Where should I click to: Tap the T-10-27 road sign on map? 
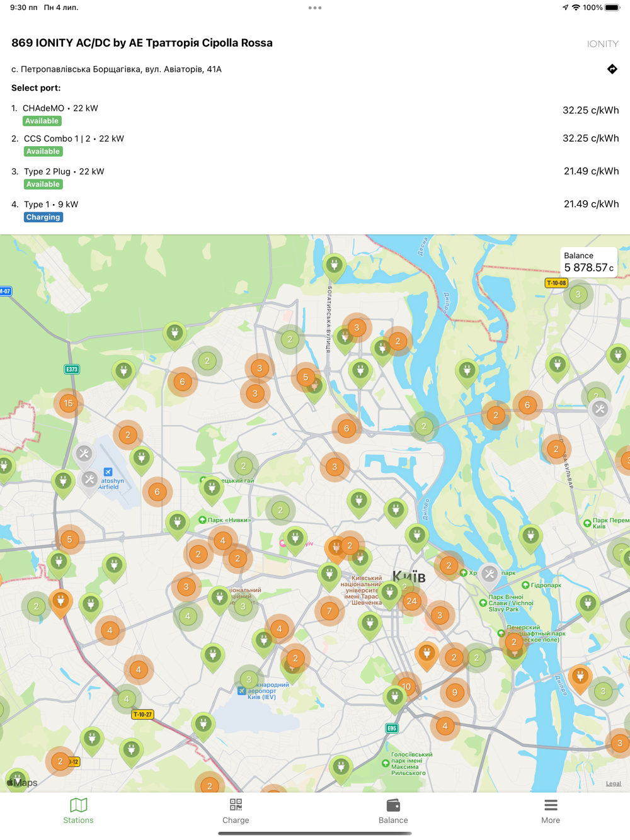[142, 714]
